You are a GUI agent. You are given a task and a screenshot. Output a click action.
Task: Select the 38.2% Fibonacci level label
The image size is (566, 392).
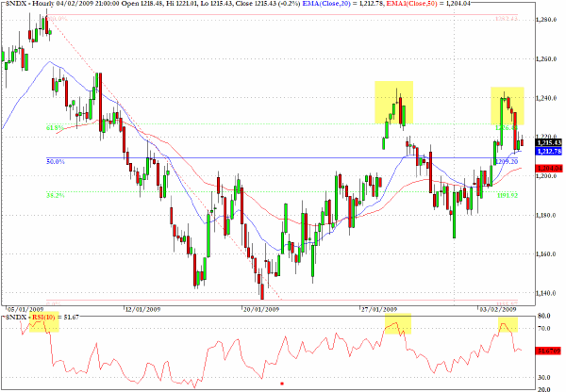coord(56,195)
